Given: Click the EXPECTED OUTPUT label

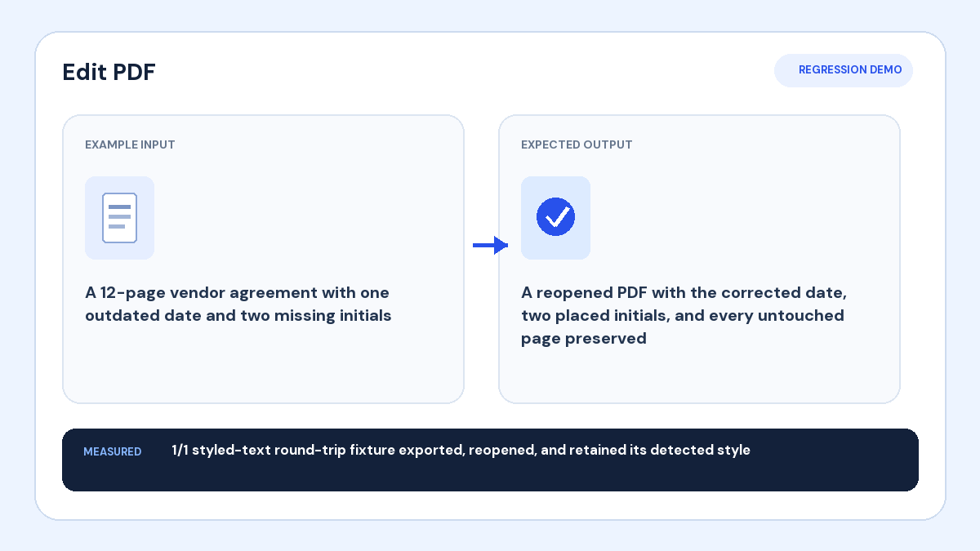Looking at the screenshot, I should (x=577, y=144).
